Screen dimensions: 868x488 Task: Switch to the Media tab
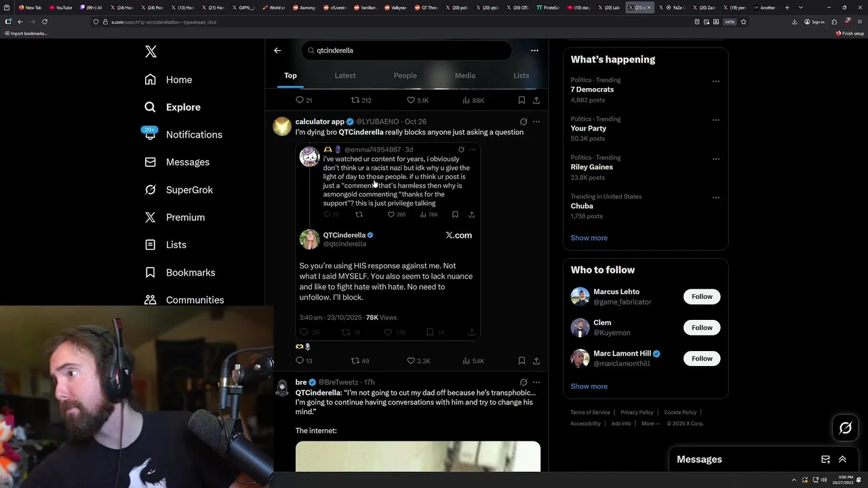pos(465,75)
